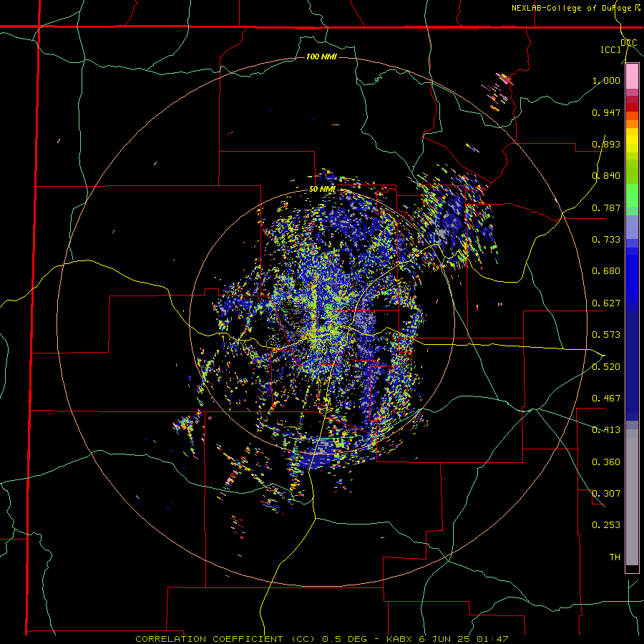Click the 0.360 legend value

[606, 462]
